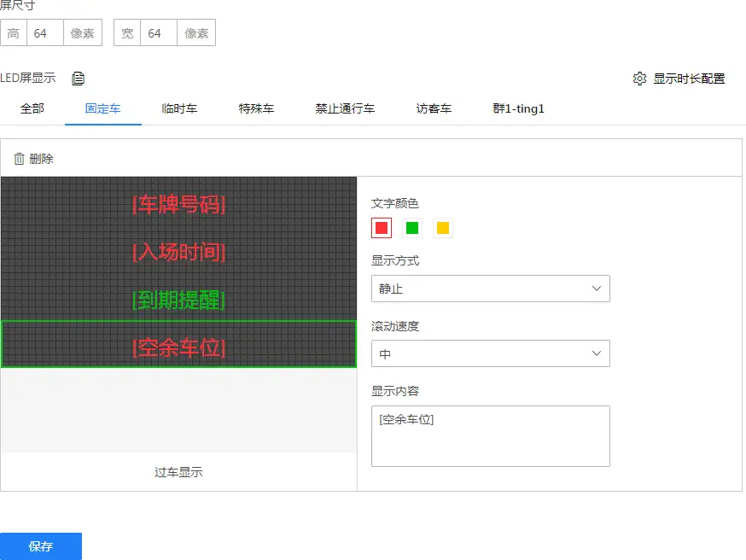Go to the 访客车 tab
Screen dimensions: 746x560
click(x=434, y=109)
